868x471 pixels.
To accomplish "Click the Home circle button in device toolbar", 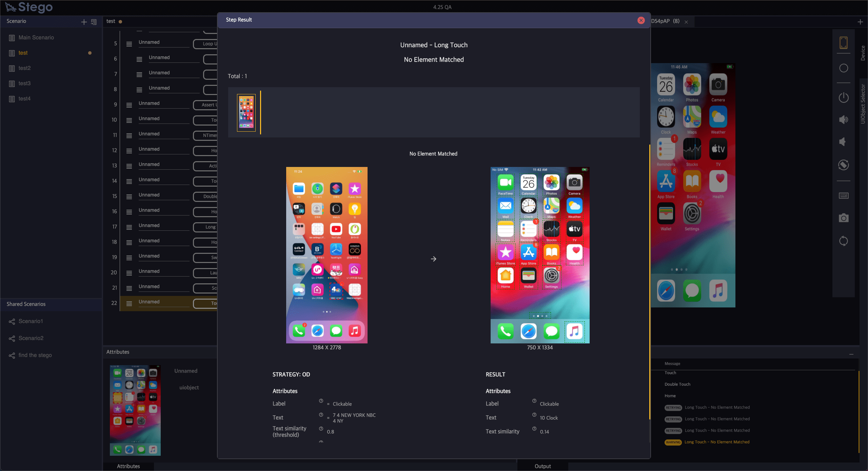I will click(x=844, y=68).
